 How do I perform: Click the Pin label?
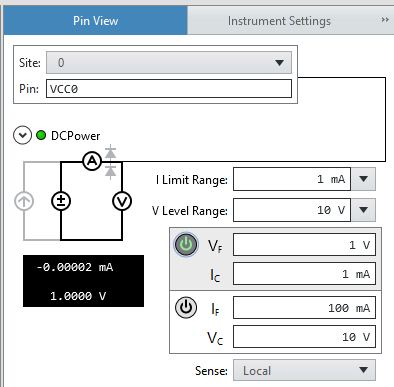click(x=29, y=89)
